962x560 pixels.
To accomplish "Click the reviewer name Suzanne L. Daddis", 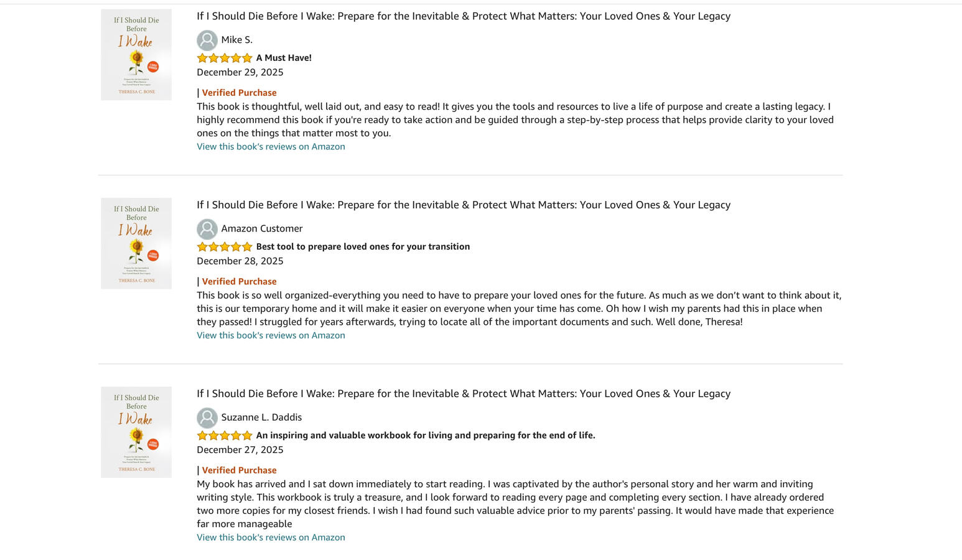I will (261, 418).
